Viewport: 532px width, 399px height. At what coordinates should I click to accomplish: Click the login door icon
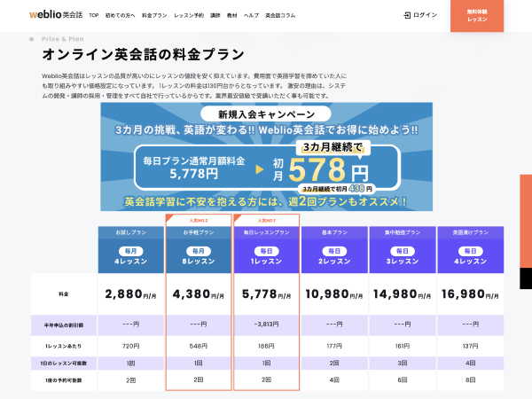click(407, 15)
